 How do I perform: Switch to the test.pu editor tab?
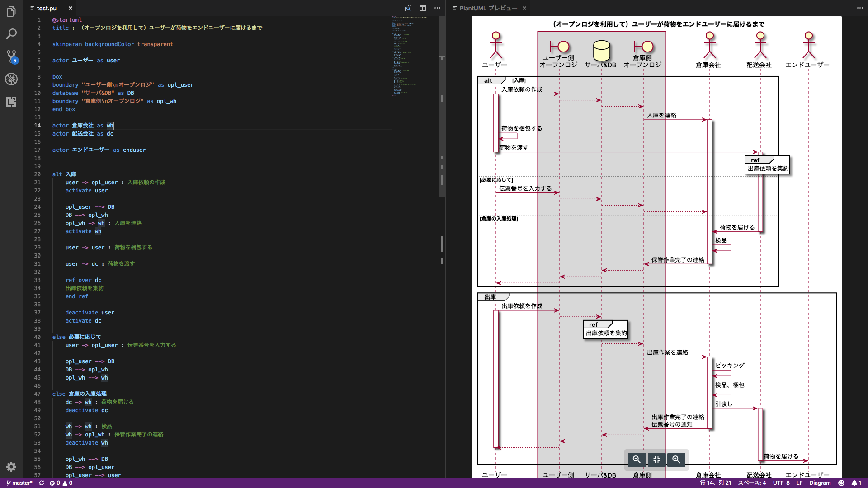click(x=47, y=8)
